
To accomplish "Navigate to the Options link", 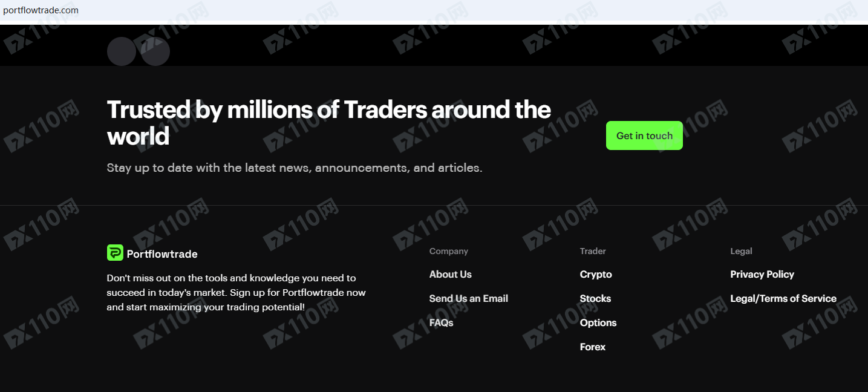I will pyautogui.click(x=598, y=322).
